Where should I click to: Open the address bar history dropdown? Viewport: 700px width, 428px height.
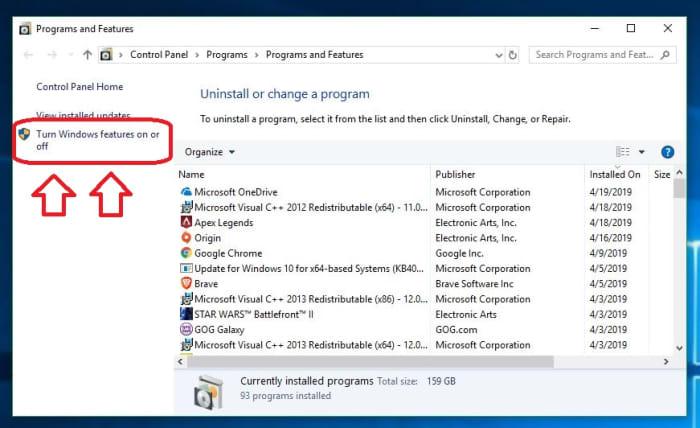point(499,55)
